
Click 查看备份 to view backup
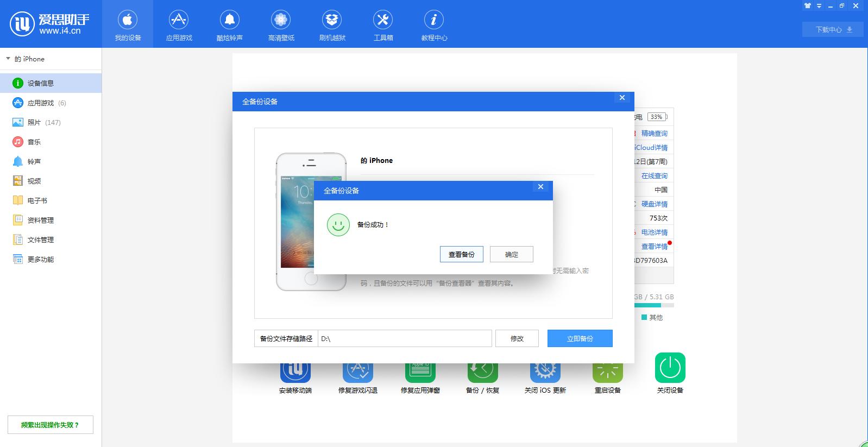(x=461, y=254)
